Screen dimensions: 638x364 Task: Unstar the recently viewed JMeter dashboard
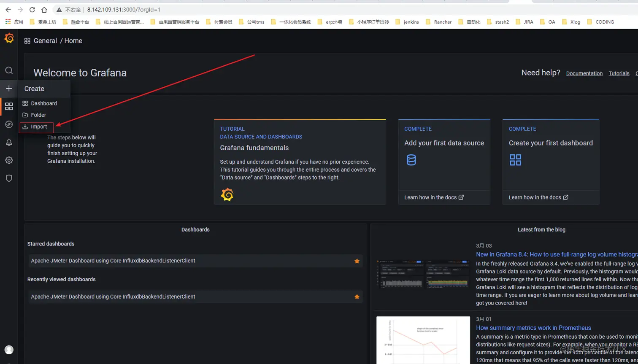coord(357,297)
